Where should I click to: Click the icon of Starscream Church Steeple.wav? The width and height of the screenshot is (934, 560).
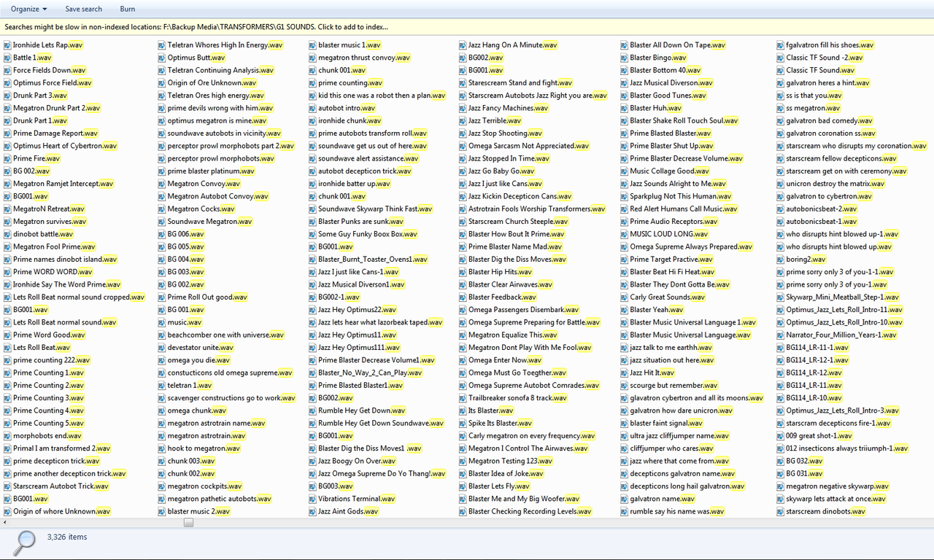point(463,222)
